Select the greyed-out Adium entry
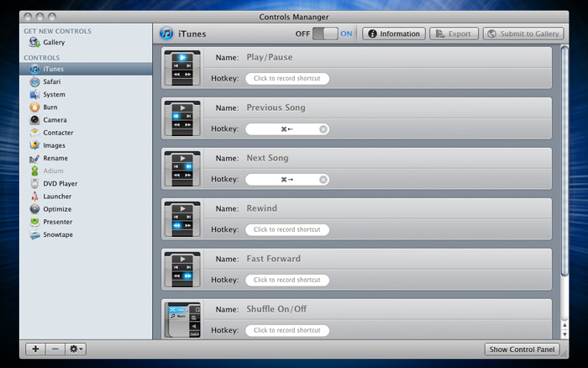The image size is (588, 368). pos(86,171)
